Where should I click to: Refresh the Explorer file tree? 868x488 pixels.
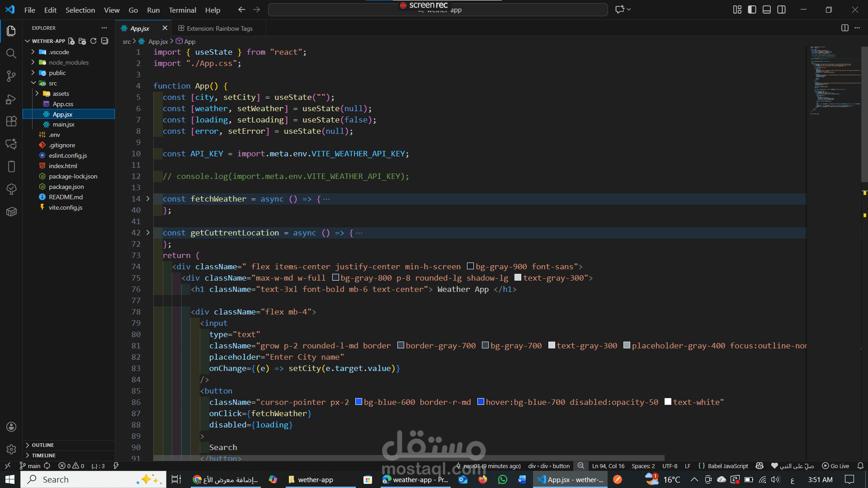pyautogui.click(x=94, y=41)
